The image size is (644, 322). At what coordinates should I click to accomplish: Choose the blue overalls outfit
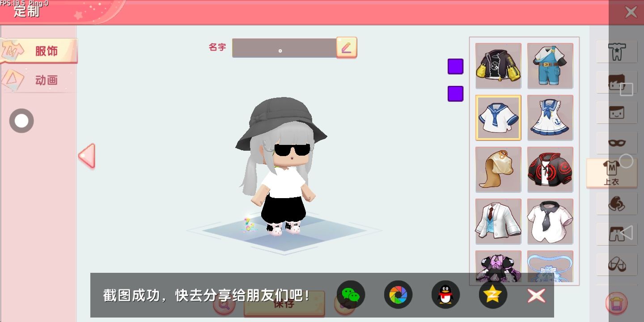[550, 66]
